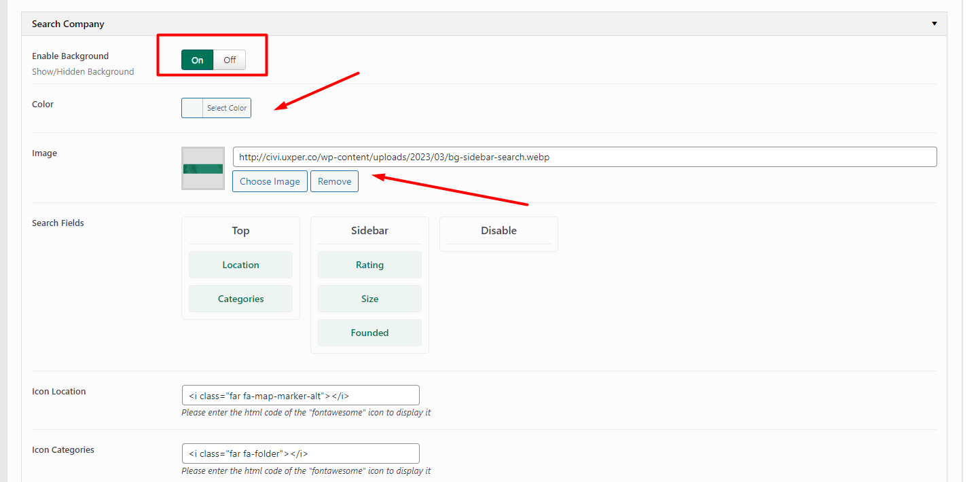Collapse the Search Company panel arrow
The image size is (980, 482).
point(934,24)
